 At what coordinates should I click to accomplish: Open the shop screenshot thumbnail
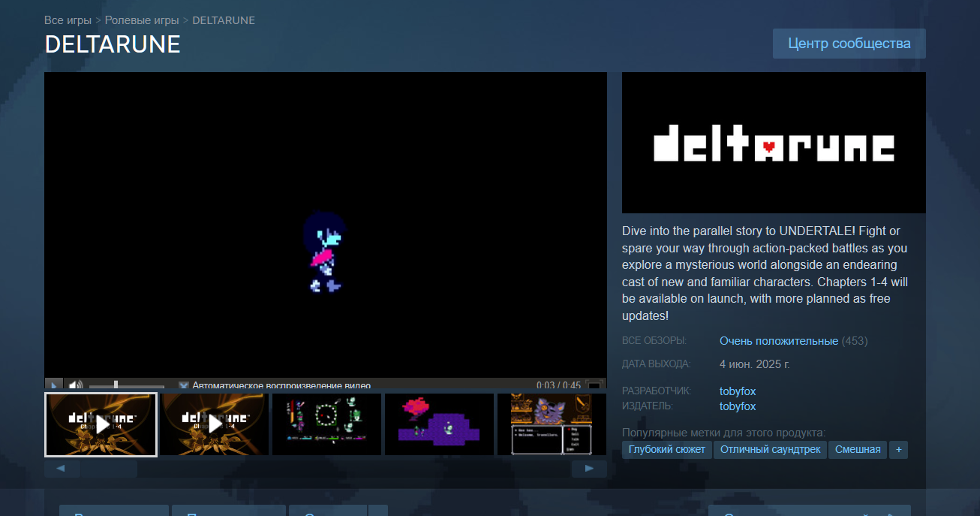[x=552, y=424]
